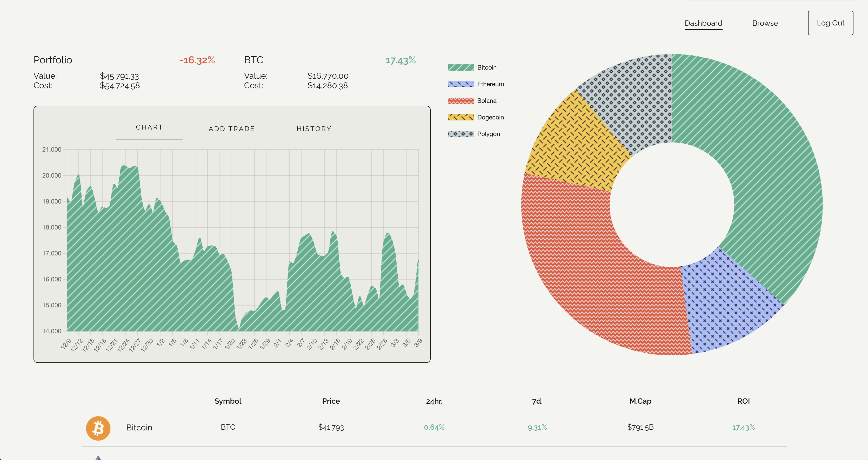Image resolution: width=868 pixels, height=460 pixels.
Task: Expand the Bitcoin row in the table
Action: (139, 428)
